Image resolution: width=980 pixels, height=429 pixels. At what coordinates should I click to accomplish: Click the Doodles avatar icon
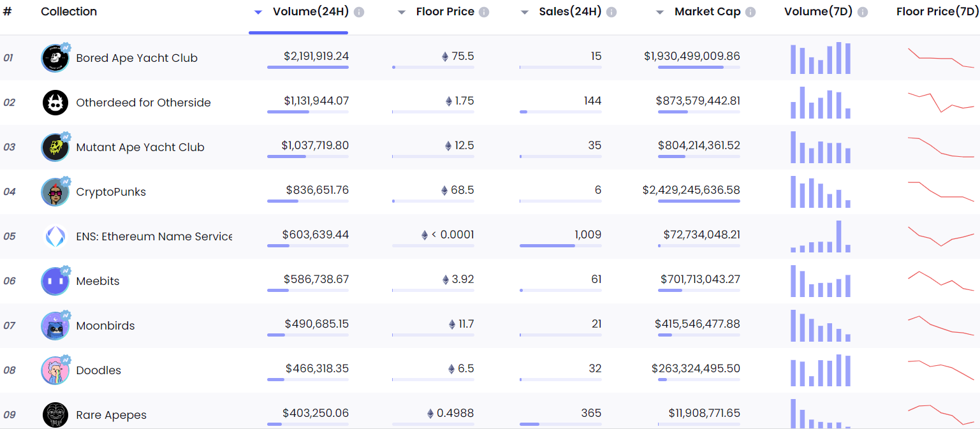point(55,370)
